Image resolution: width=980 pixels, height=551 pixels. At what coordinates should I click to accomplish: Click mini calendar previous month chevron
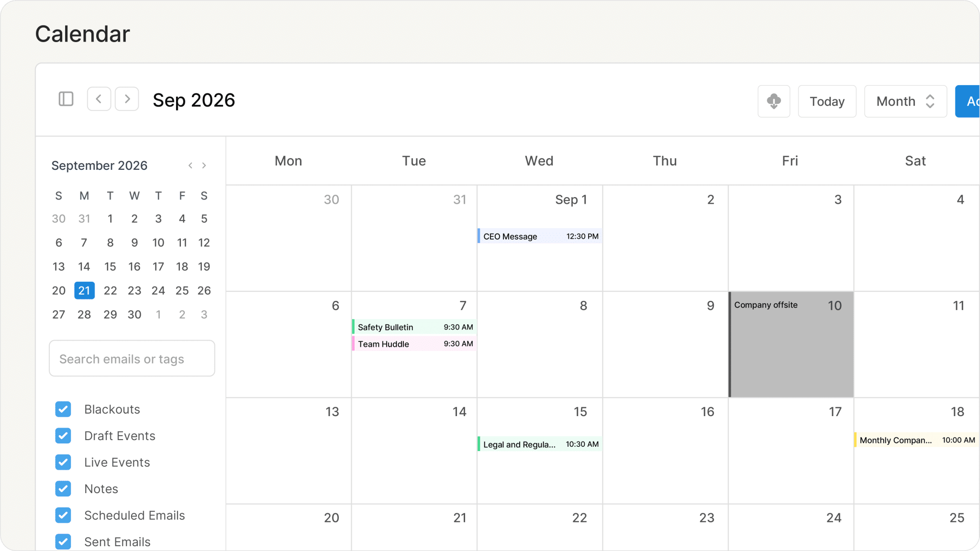[190, 165]
